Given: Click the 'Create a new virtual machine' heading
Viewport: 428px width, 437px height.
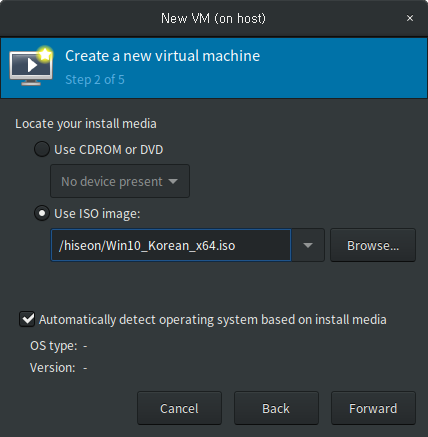Looking at the screenshot, I should [162, 56].
